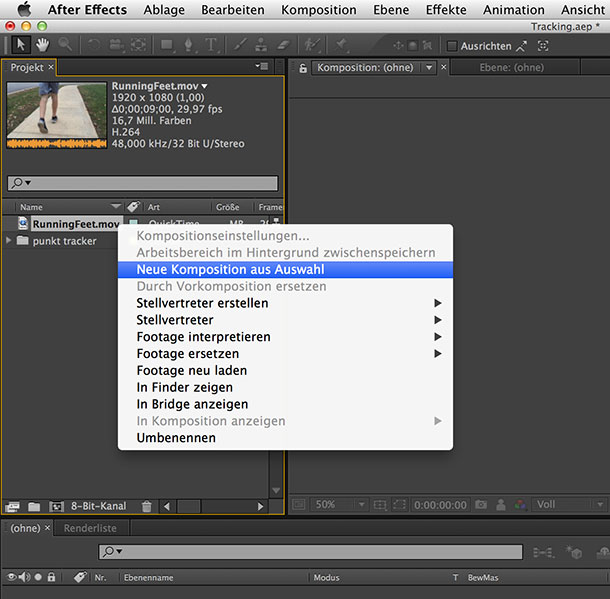Select the Projekt panel tab
The height and width of the screenshot is (599, 610).
tap(27, 67)
